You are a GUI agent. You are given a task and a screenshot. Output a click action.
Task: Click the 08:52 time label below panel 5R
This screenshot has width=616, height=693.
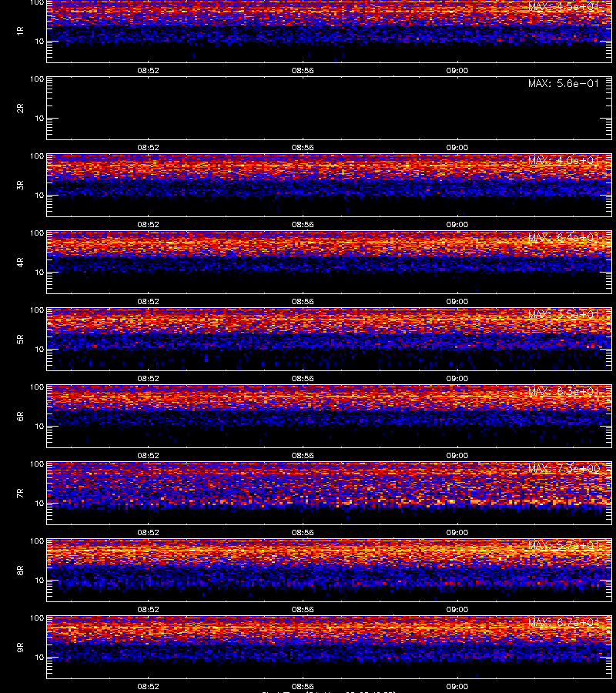(x=148, y=379)
